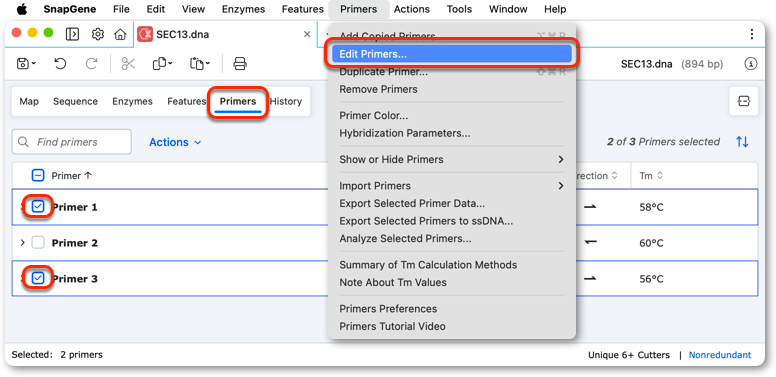Click the paste clipboard icon

tap(196, 63)
